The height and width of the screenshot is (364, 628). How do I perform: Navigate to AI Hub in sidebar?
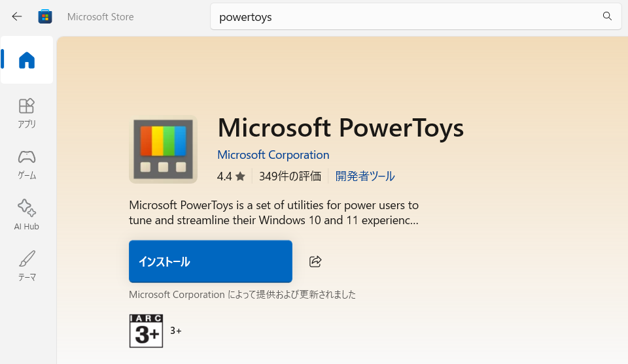pyautogui.click(x=27, y=215)
